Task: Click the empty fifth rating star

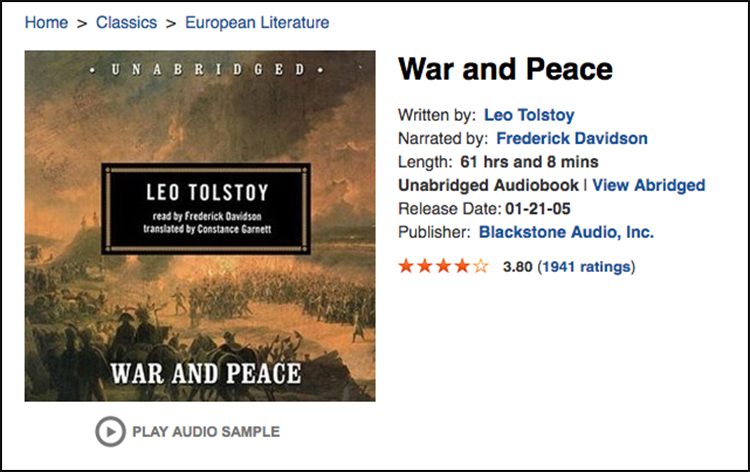Action: click(x=481, y=266)
